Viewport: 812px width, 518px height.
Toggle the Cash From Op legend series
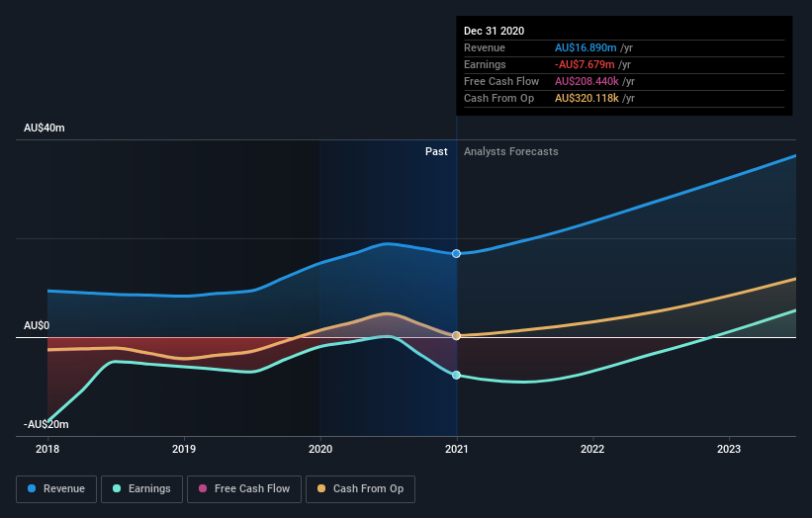click(360, 489)
